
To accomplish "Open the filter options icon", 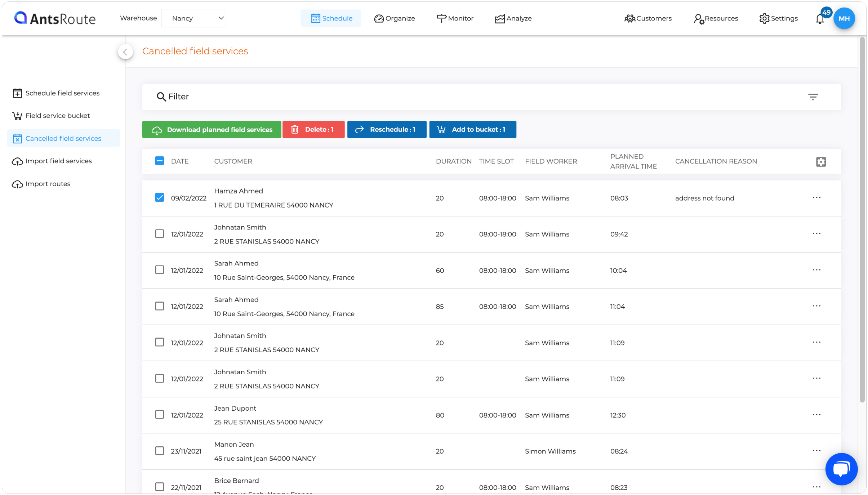I will (813, 97).
